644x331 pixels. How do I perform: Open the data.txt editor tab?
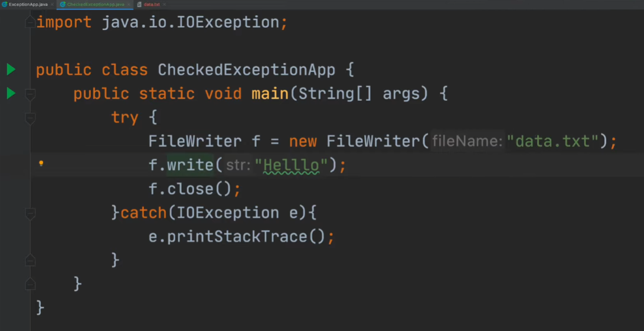pos(152,5)
